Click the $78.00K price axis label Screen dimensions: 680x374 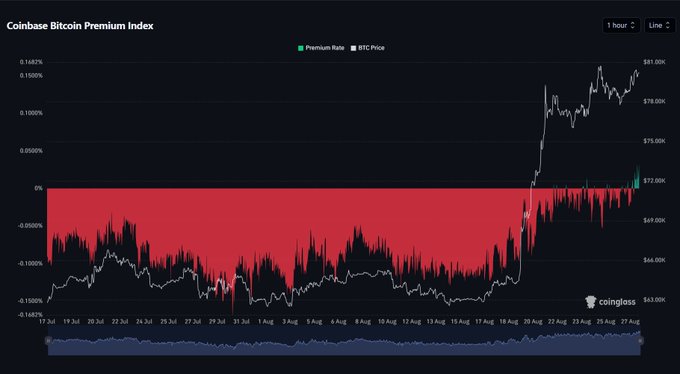pyautogui.click(x=655, y=101)
